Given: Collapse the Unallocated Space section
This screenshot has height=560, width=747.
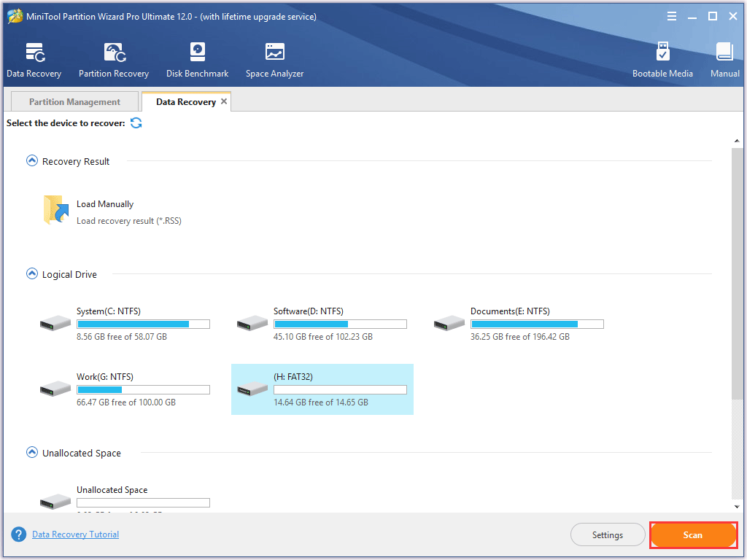Looking at the screenshot, I should click(32, 453).
